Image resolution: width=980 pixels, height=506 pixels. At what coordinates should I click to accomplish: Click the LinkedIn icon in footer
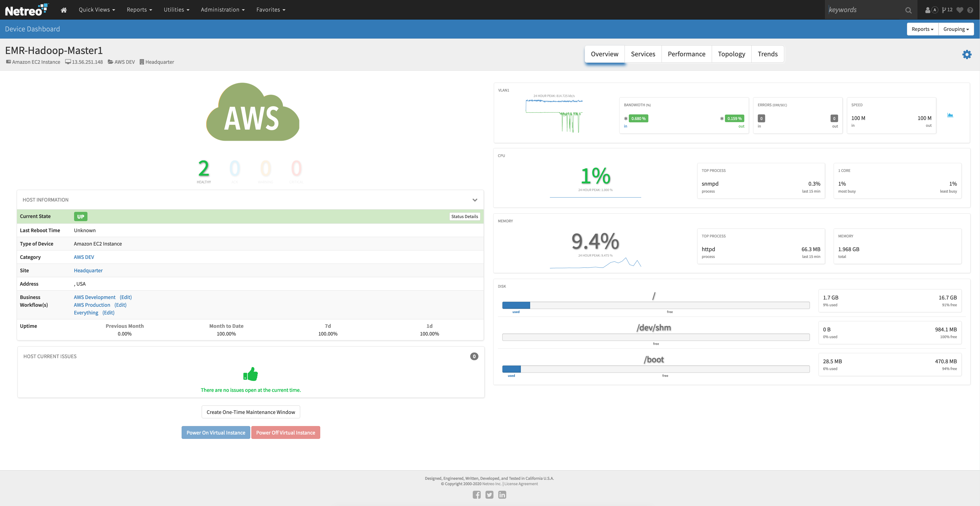[502, 495]
